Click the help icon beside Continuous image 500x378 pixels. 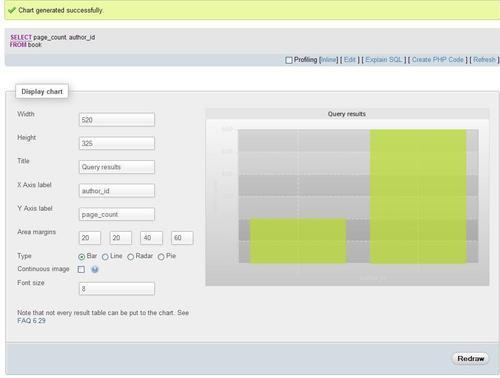click(x=95, y=269)
